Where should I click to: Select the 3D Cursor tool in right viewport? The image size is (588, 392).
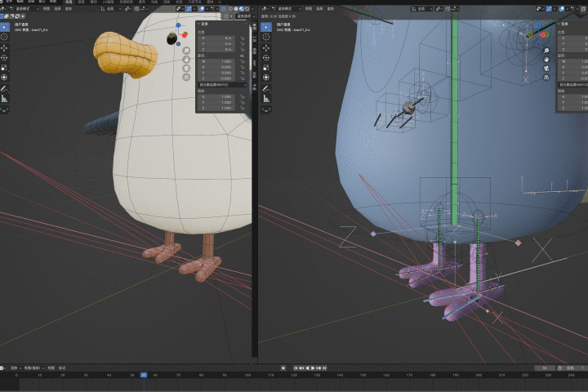coord(266,37)
